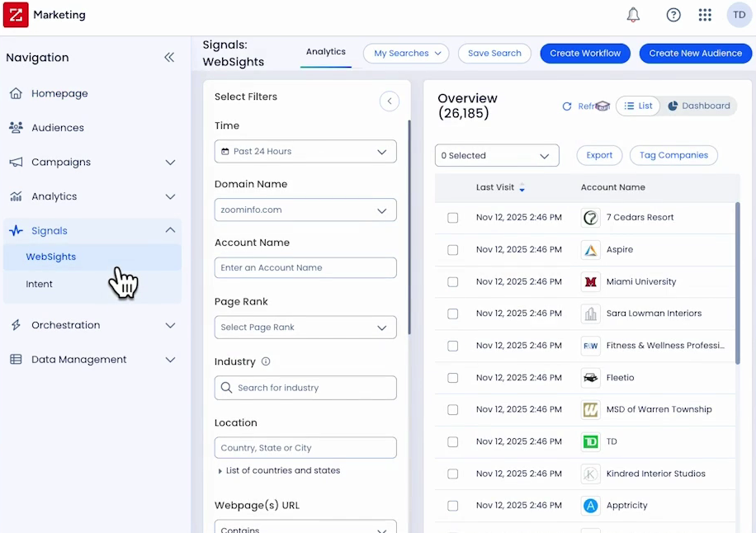
Task: Click the Homepage house icon
Action: (x=16, y=93)
